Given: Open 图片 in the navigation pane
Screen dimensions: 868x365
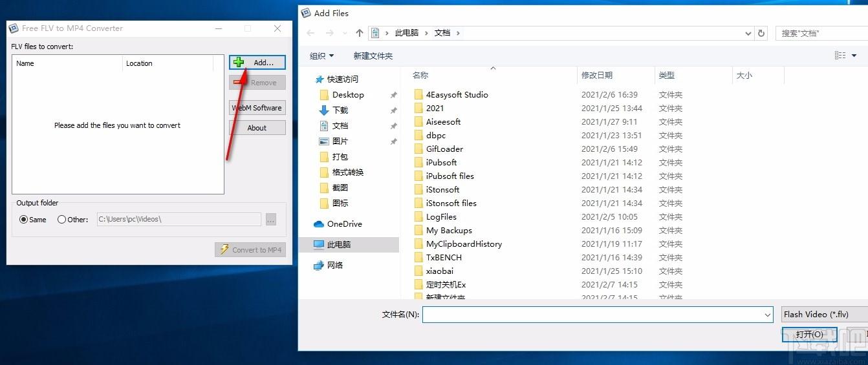Looking at the screenshot, I should point(340,141).
